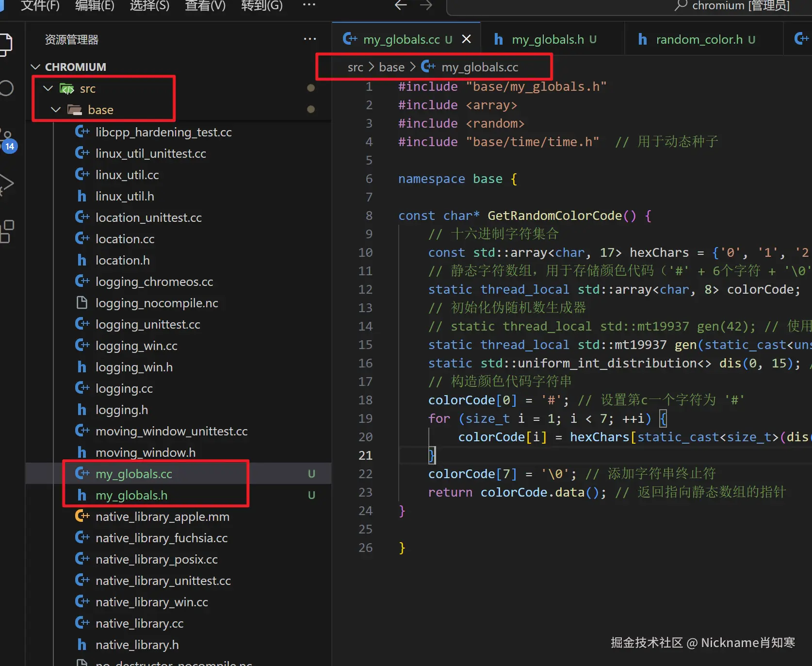Click the GetRandomColorCode function name
This screenshot has height=666, width=812.
[554, 216]
